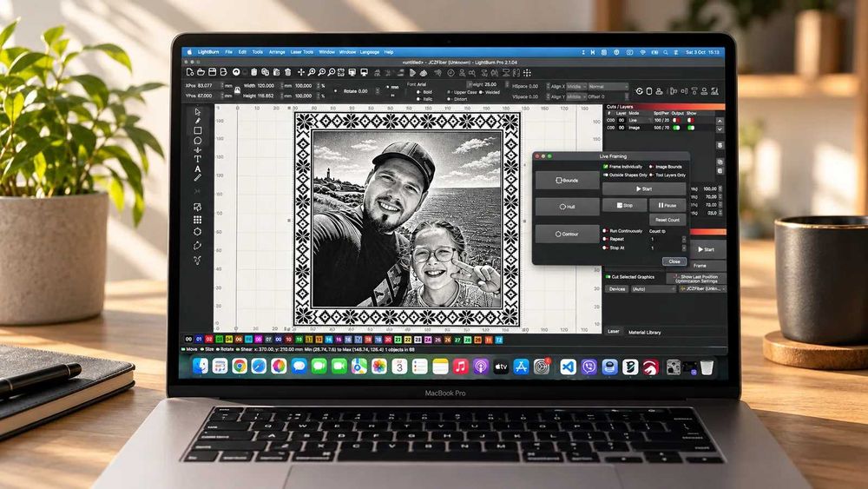Click the Reset Count button

(667, 220)
